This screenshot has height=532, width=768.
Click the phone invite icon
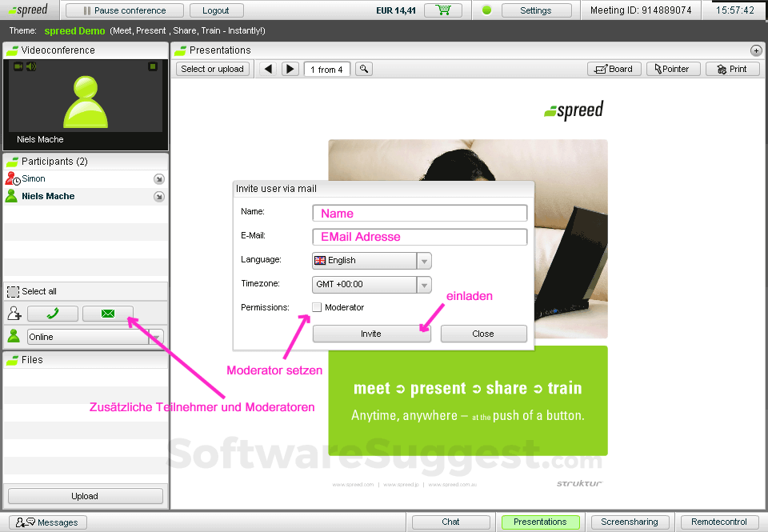[52, 313]
